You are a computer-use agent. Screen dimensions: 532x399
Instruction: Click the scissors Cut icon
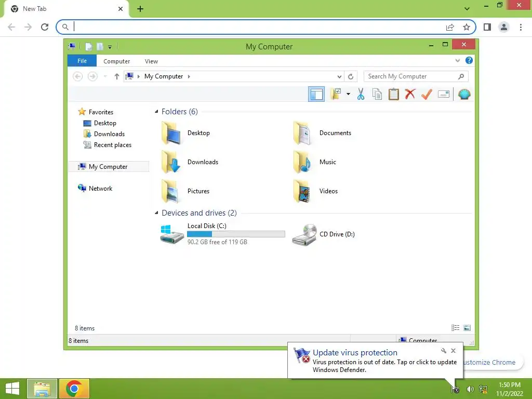(x=361, y=94)
